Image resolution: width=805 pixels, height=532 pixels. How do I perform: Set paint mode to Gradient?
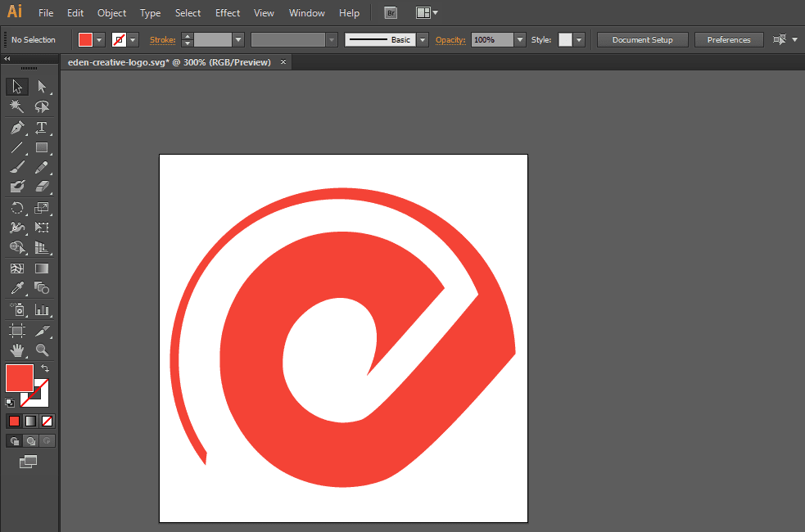(x=31, y=422)
